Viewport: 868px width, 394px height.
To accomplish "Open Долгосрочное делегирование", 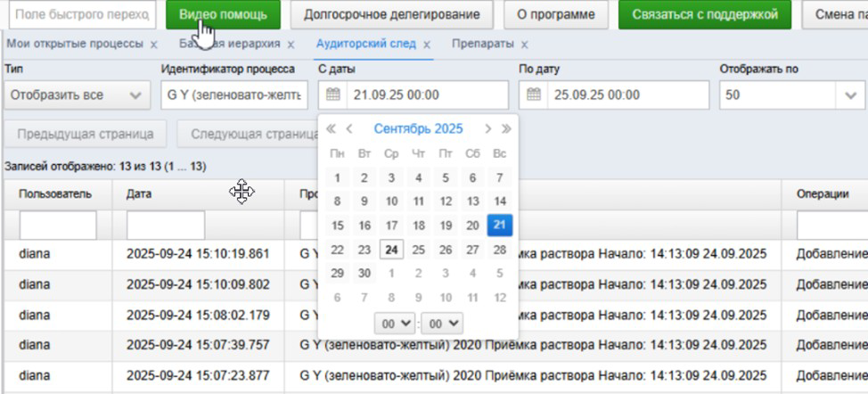I will [x=392, y=15].
